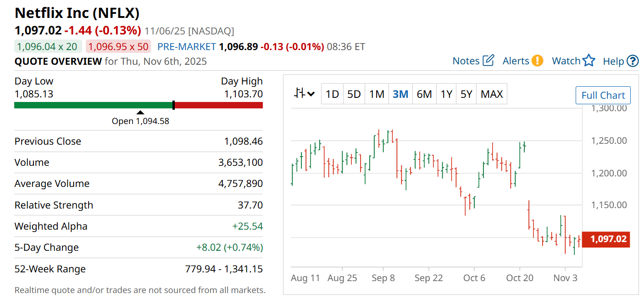Select the 1D chart period tab
The width and height of the screenshot is (644, 299).
[x=332, y=94]
